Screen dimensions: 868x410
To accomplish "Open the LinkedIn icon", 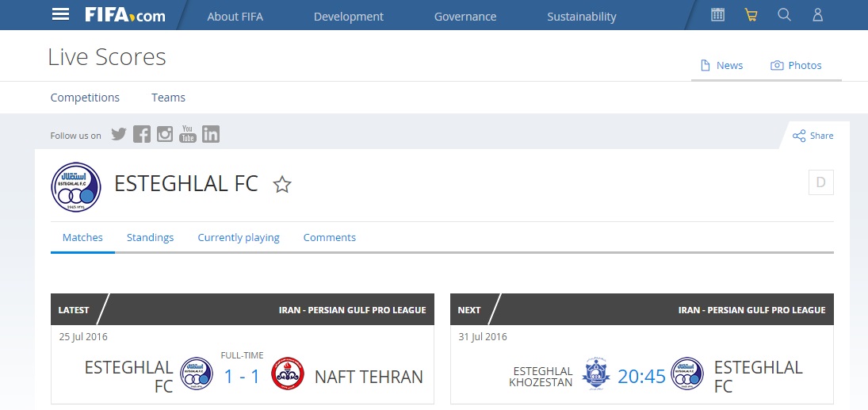I will click(x=211, y=134).
